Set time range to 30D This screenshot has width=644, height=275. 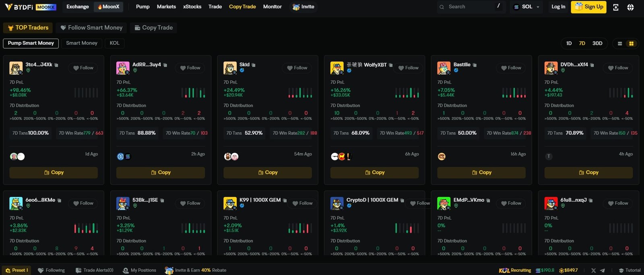597,43
